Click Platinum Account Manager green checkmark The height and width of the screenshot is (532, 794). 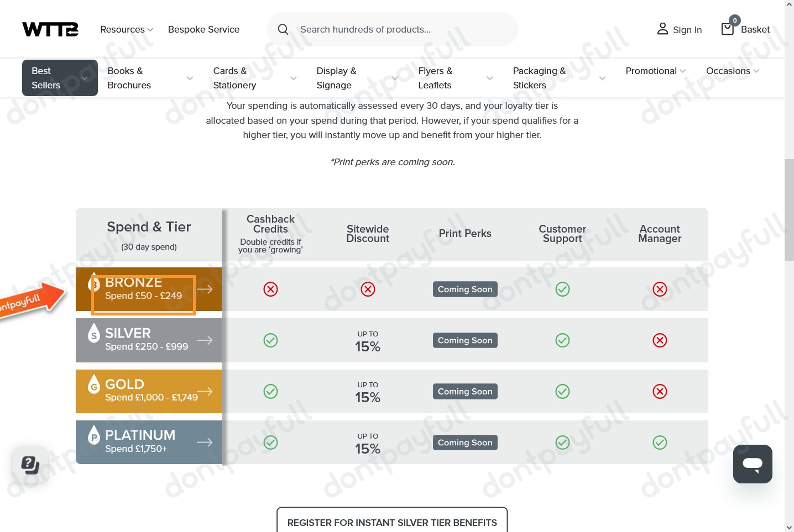coord(660,443)
